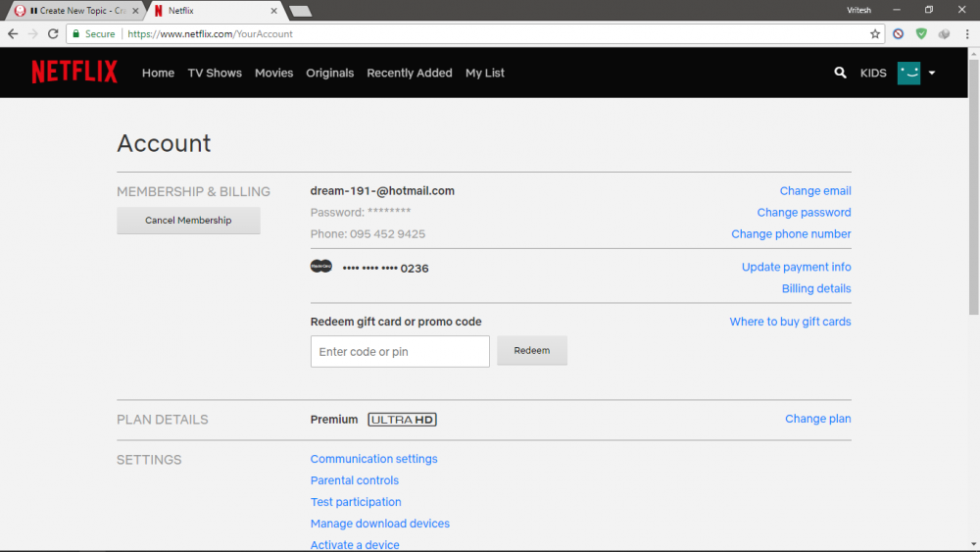
Task: Click the card number ending 0236
Action: coord(385,269)
